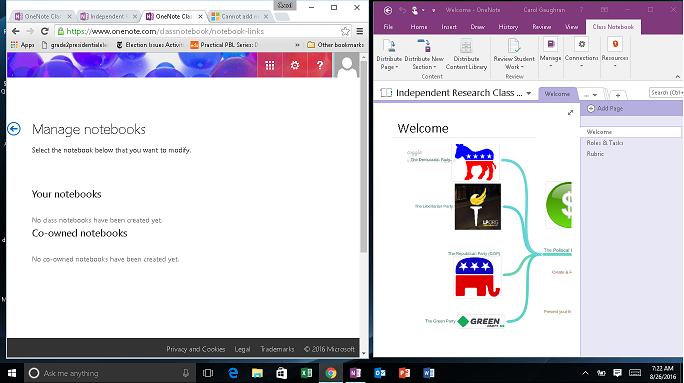Switch to Independent browser tab
Screen dimensions: 684x383
click(109, 17)
